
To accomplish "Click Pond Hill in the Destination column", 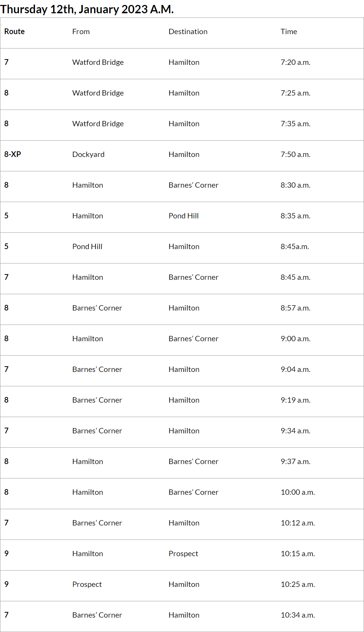I will (184, 216).
